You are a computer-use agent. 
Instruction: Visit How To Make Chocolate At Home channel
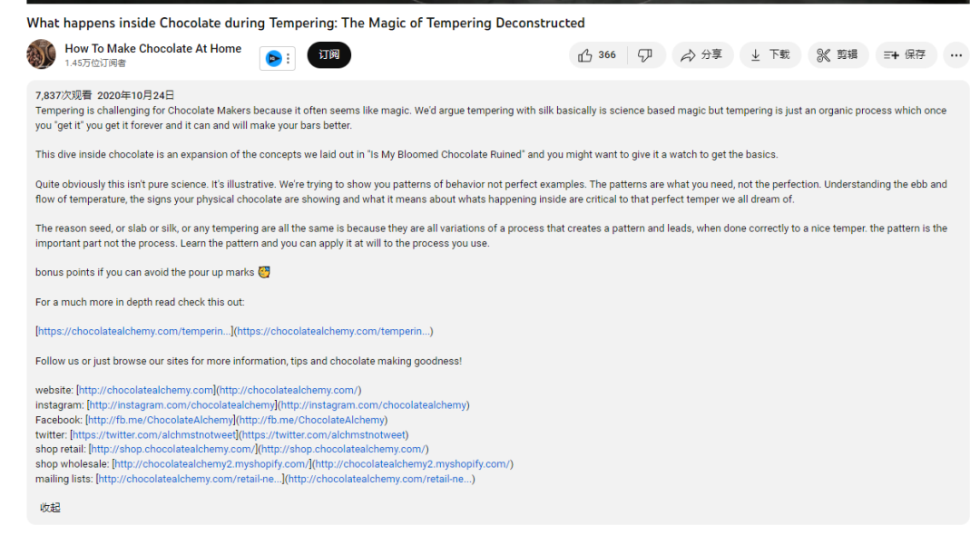(x=153, y=49)
